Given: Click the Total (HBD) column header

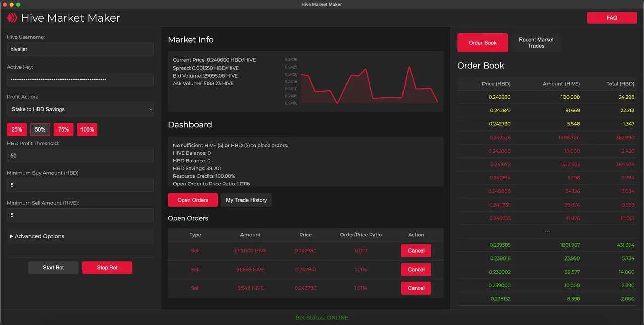Looking at the screenshot, I should click(620, 84).
